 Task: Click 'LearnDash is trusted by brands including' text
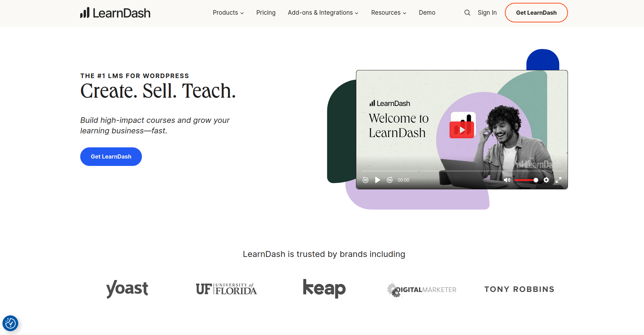324,254
